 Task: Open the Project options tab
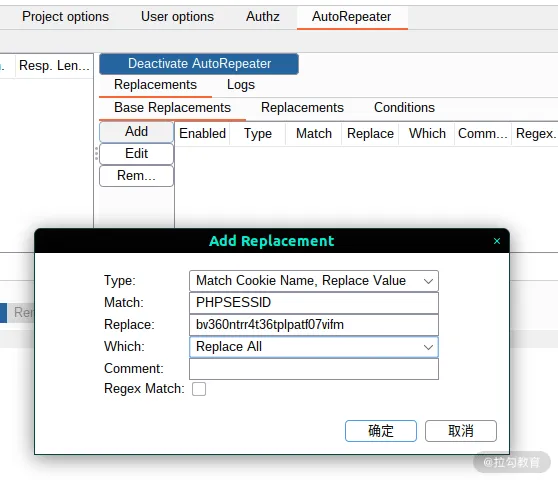click(x=65, y=17)
